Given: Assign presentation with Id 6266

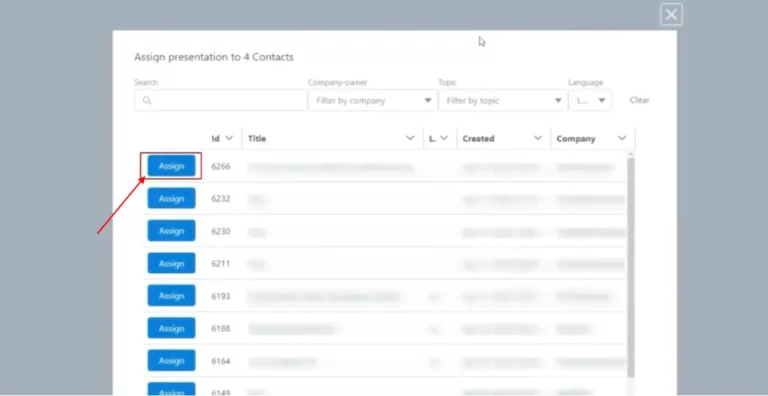Looking at the screenshot, I should pos(171,166).
